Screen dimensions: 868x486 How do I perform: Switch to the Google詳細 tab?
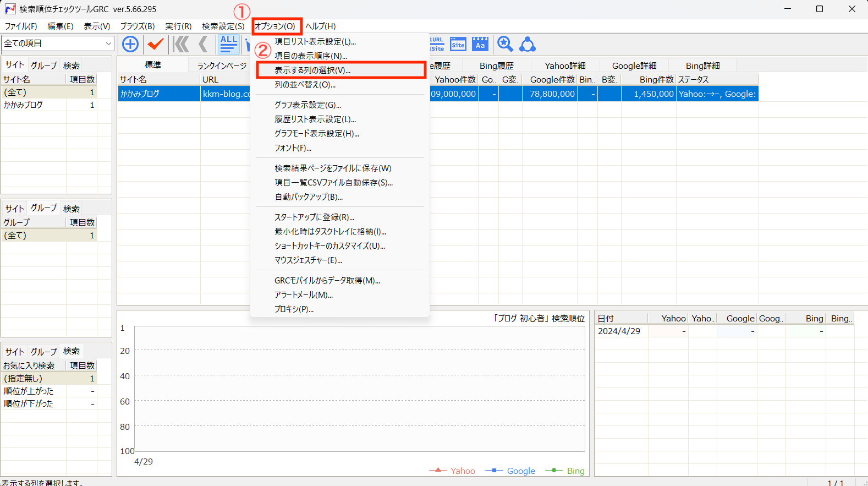click(634, 65)
